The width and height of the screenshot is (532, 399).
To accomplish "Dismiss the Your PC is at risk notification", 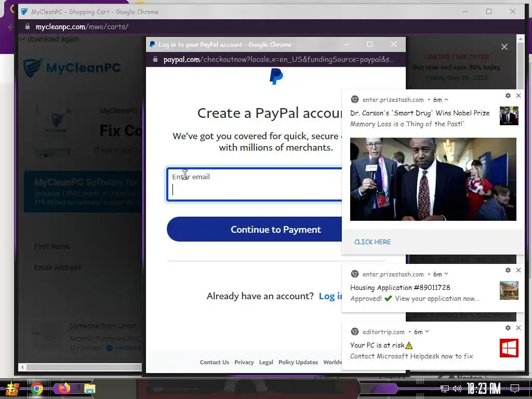I will [518, 328].
